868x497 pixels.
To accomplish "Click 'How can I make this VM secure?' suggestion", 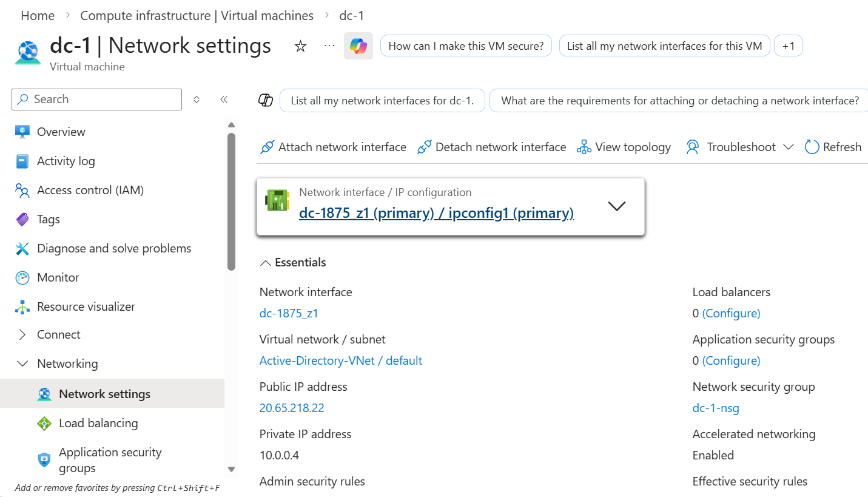I will click(466, 46).
